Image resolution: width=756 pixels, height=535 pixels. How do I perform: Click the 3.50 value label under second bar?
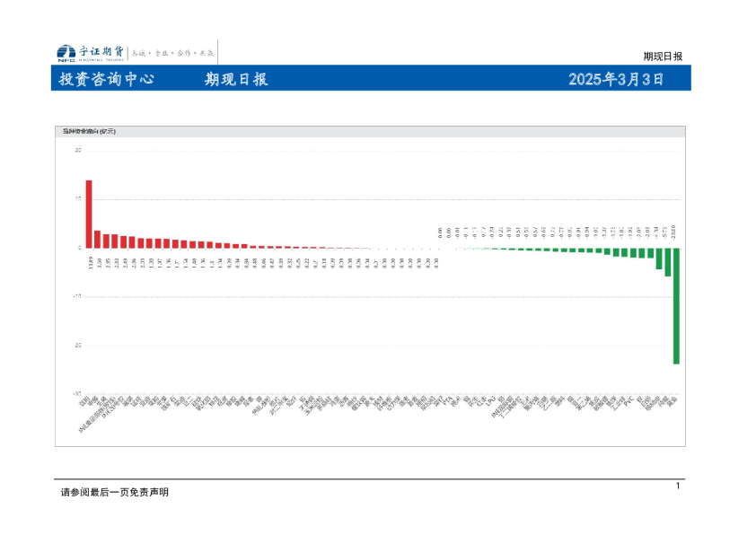99,263
